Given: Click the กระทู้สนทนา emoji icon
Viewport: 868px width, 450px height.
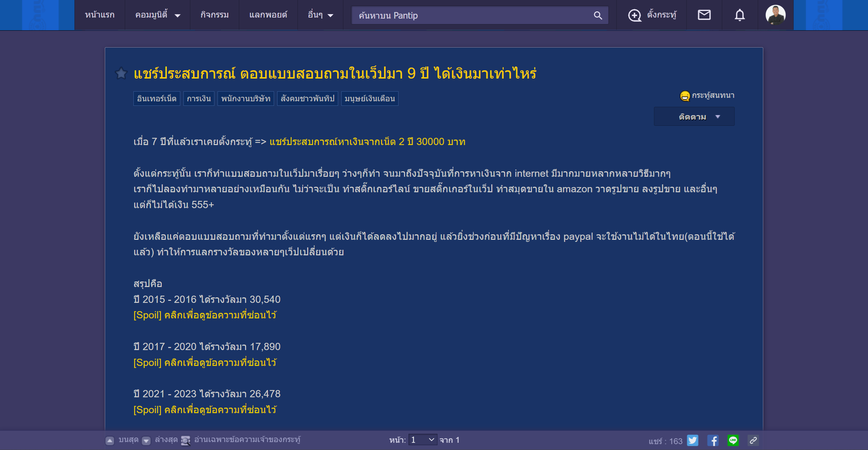Looking at the screenshot, I should [685, 96].
